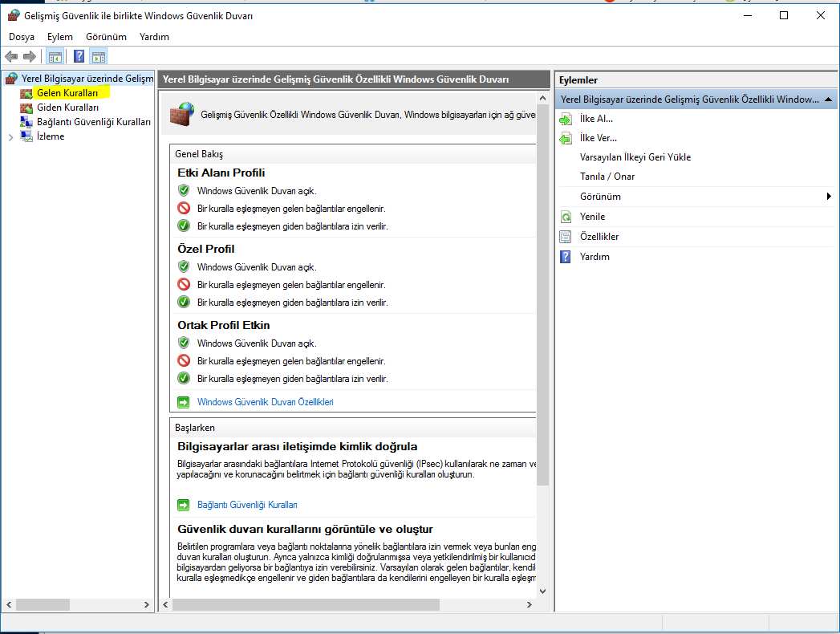The height and width of the screenshot is (634, 840).
Task: Click the center pane vertical scrollbar thumb
Action: point(542,296)
